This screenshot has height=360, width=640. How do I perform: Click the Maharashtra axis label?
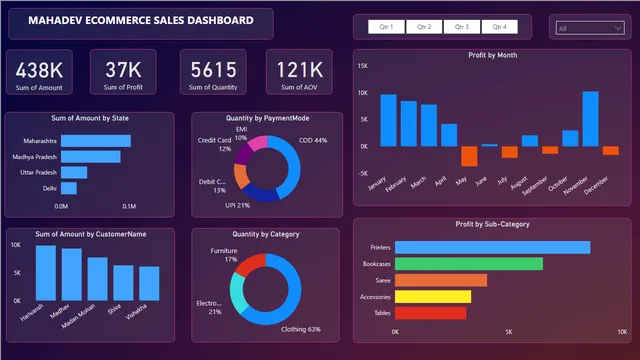[x=40, y=141]
